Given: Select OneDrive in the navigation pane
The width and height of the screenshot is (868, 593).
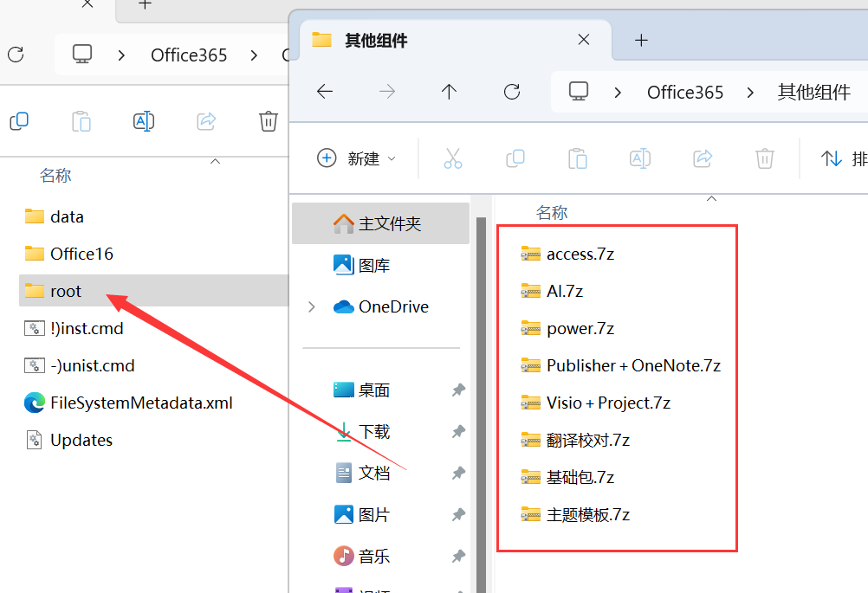Looking at the screenshot, I should click(381, 306).
